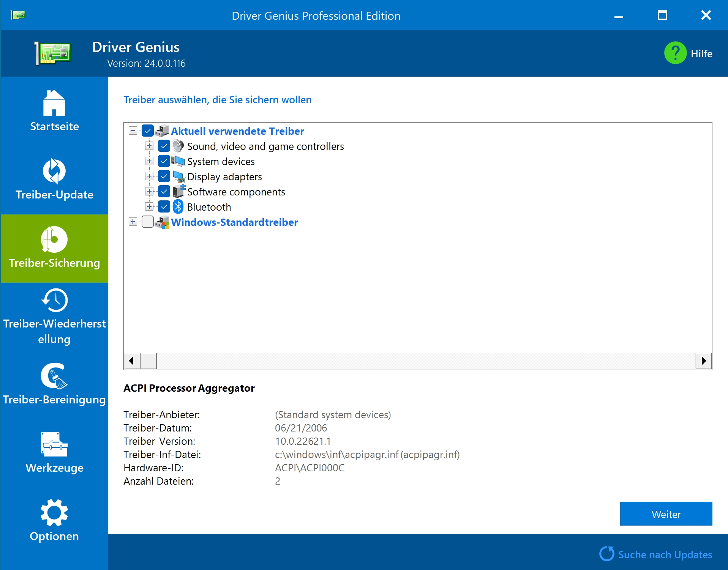
Task: Expand the System devices node
Action: point(149,161)
